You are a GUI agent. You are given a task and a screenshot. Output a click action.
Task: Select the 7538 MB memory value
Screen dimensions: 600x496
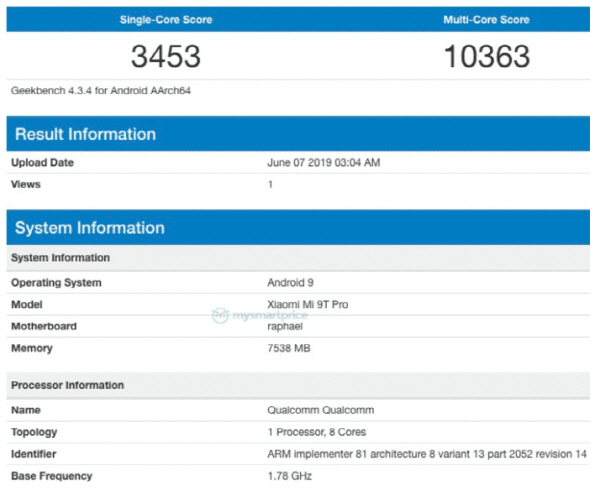pos(289,348)
